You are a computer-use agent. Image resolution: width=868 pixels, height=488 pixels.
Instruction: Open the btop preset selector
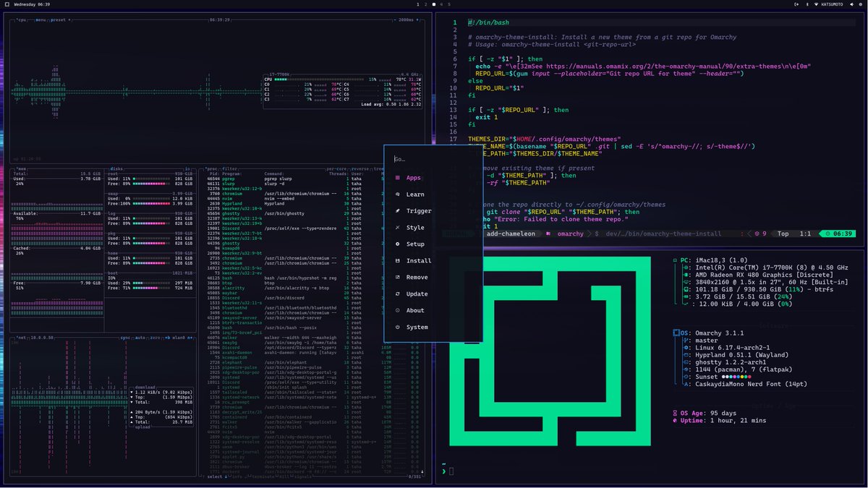59,20
